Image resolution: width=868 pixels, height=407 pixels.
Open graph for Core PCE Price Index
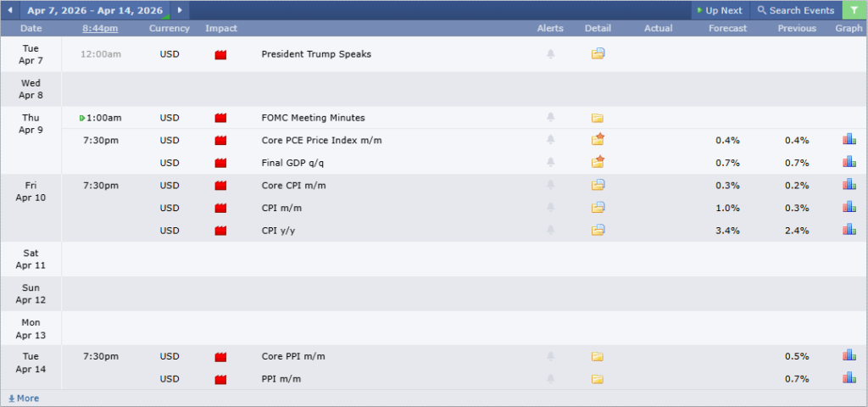point(849,140)
